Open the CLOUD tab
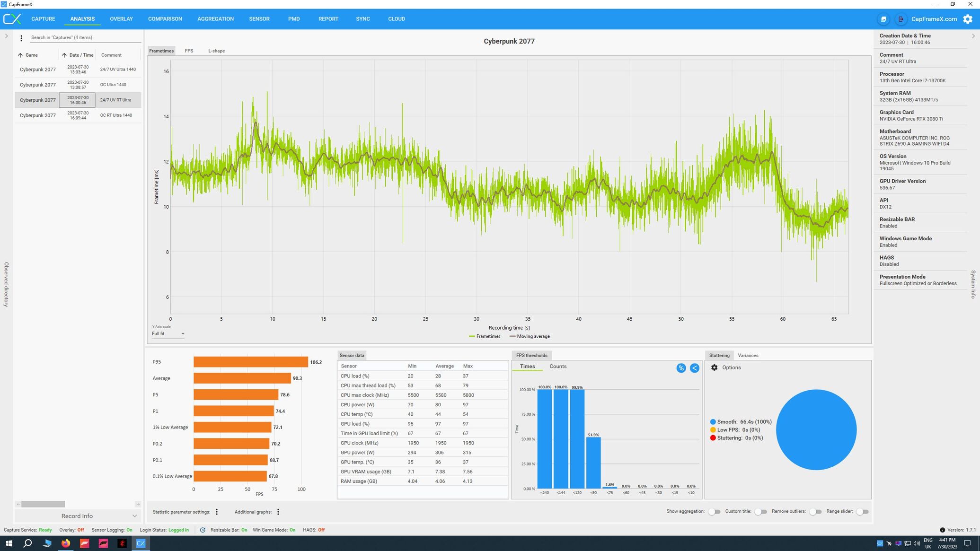Screen dimensions: 980x551 pyautogui.click(x=397, y=19)
